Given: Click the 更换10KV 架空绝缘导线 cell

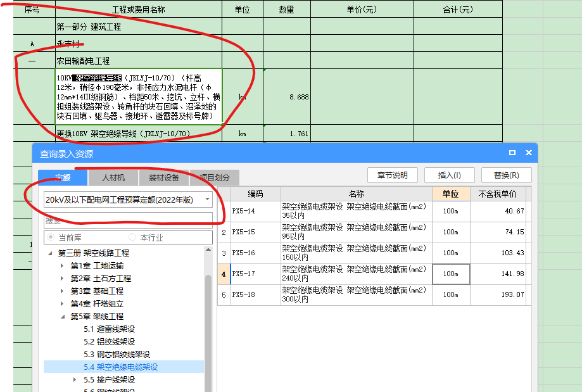Looking at the screenshot, I should (139, 133).
